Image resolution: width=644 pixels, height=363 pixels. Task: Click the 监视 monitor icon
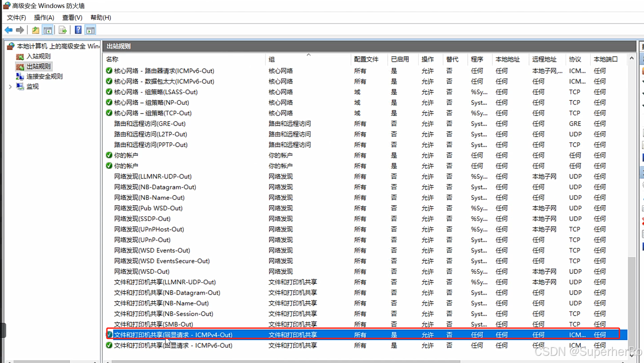20,87
